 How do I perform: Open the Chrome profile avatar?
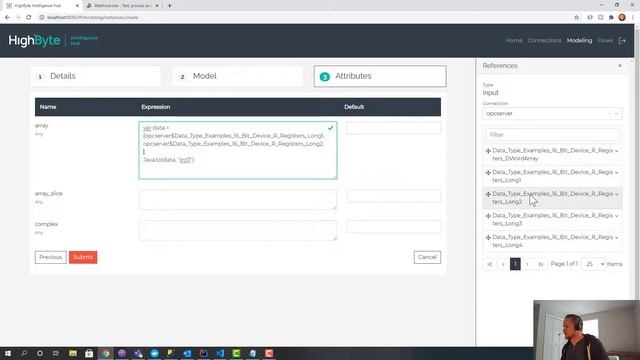click(622, 18)
